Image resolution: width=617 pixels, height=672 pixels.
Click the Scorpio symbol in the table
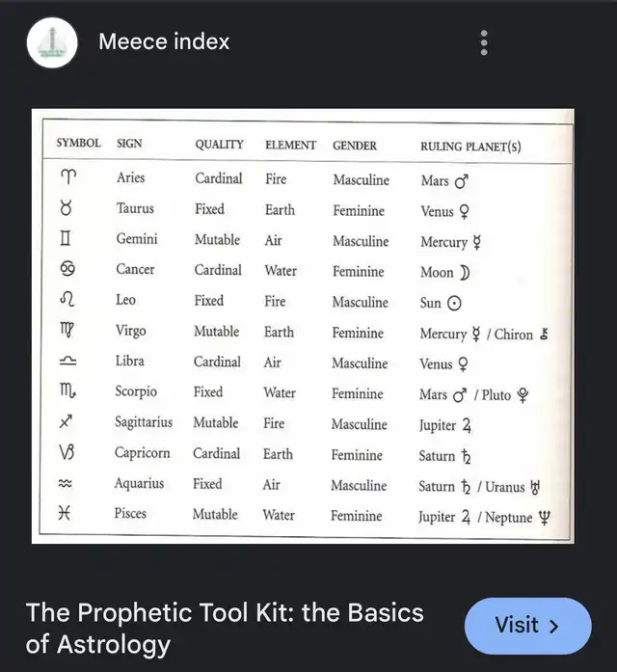click(67, 390)
